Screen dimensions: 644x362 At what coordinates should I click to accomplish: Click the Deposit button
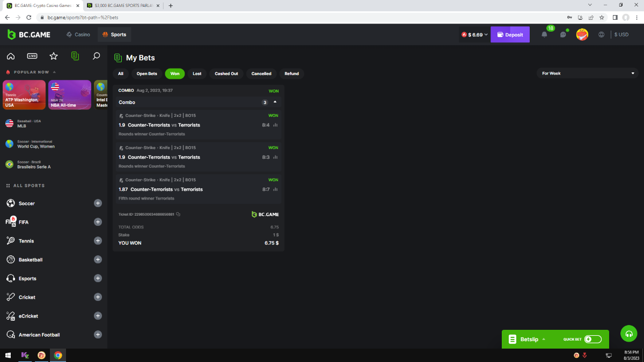(x=510, y=34)
